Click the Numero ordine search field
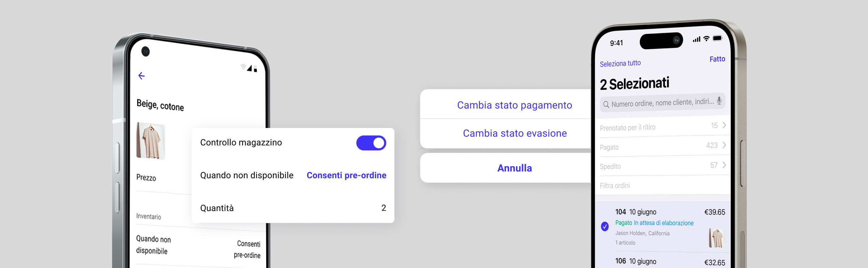This screenshot has width=868, height=268. 662,103
